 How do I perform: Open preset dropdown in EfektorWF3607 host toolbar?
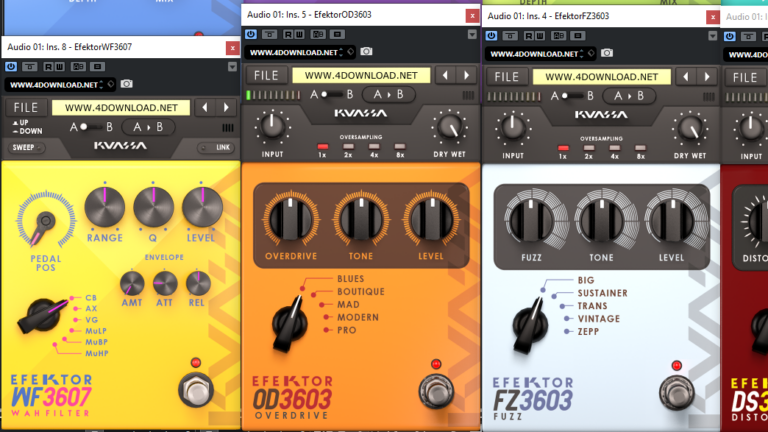[x=55, y=85]
